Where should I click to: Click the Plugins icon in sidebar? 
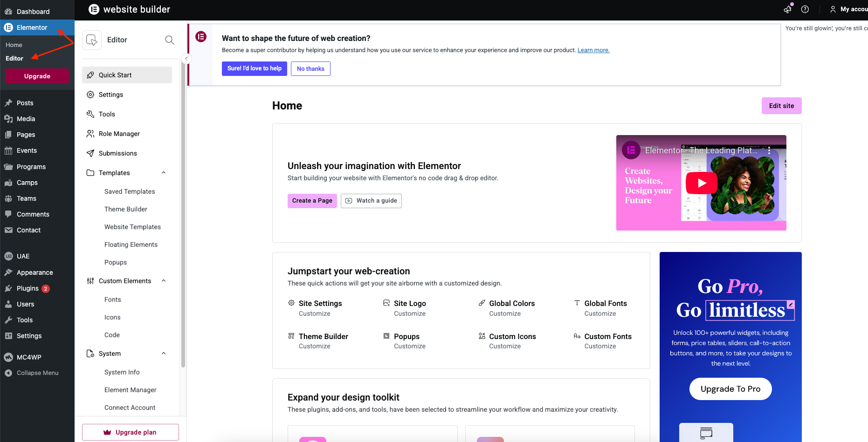[8, 288]
